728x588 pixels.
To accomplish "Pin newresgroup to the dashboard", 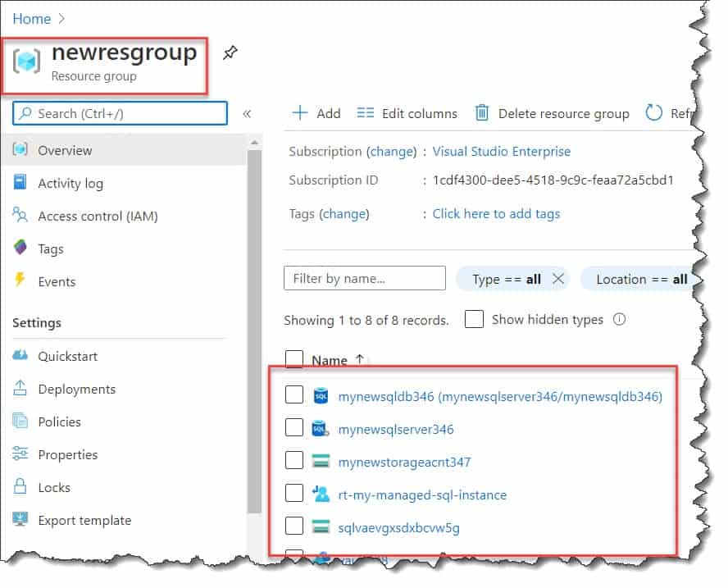I will coord(230,52).
